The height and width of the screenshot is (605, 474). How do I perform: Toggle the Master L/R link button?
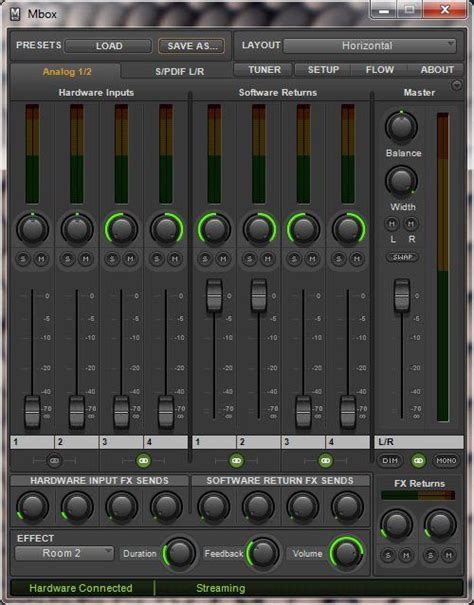(x=418, y=460)
